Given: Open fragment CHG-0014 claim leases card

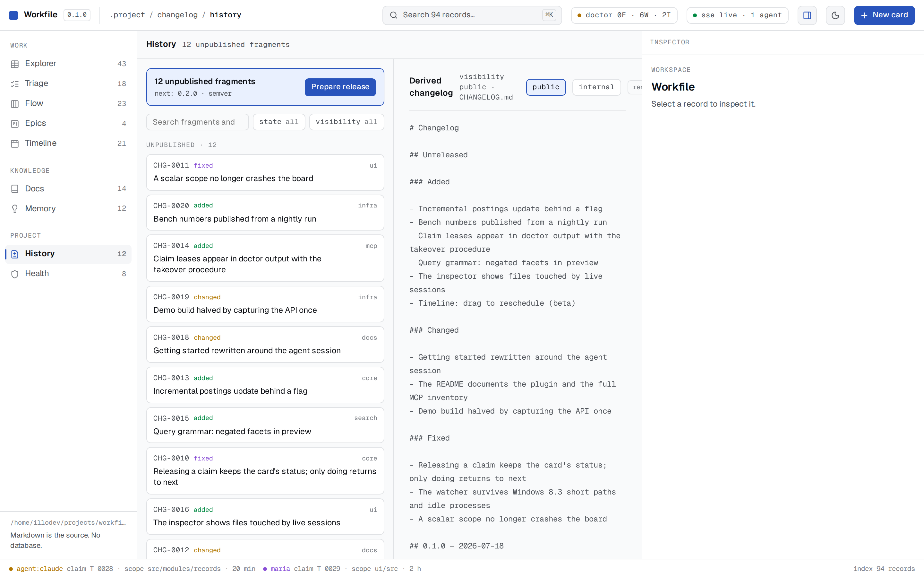Looking at the screenshot, I should pyautogui.click(x=265, y=258).
